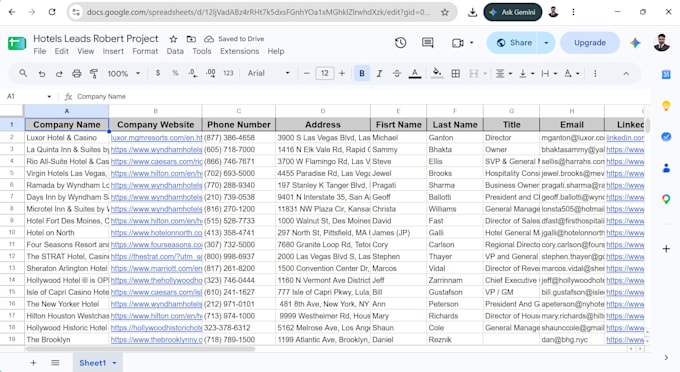Add a new sheet
This screenshot has height=372, width=680.
[33, 362]
